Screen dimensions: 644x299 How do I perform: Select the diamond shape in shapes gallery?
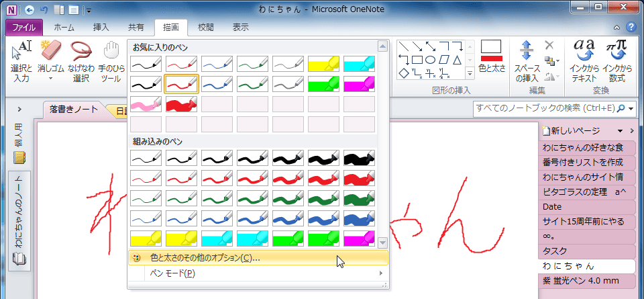(404, 74)
